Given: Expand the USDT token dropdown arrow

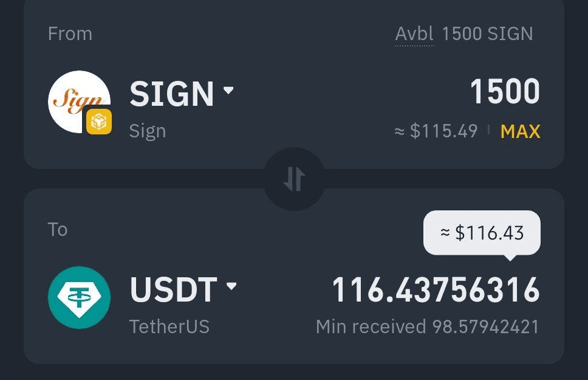Looking at the screenshot, I should pyautogui.click(x=232, y=286).
